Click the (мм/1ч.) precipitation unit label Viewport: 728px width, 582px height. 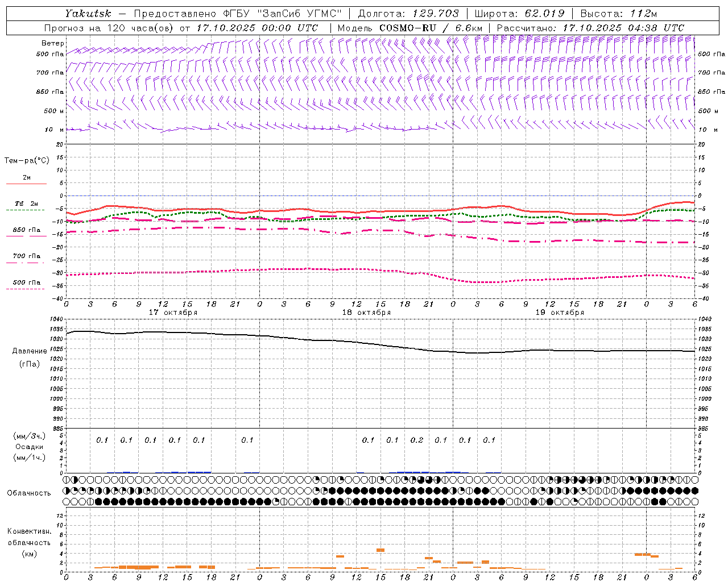(30, 458)
